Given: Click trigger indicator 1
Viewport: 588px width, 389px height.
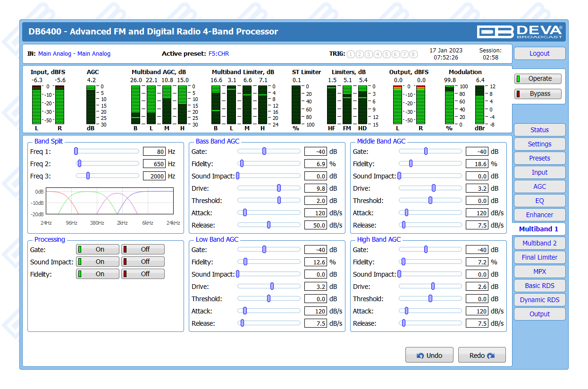Looking at the screenshot, I should point(351,54).
